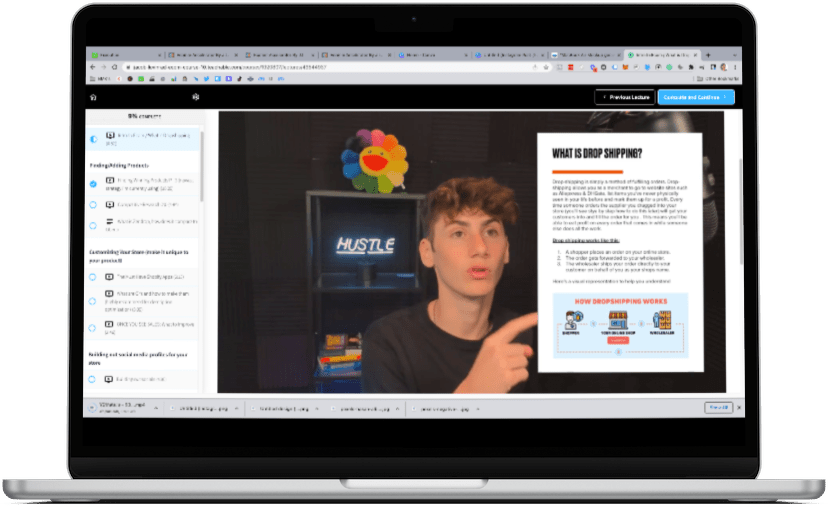Click the course home icon
The image size is (828, 507).
(93, 97)
